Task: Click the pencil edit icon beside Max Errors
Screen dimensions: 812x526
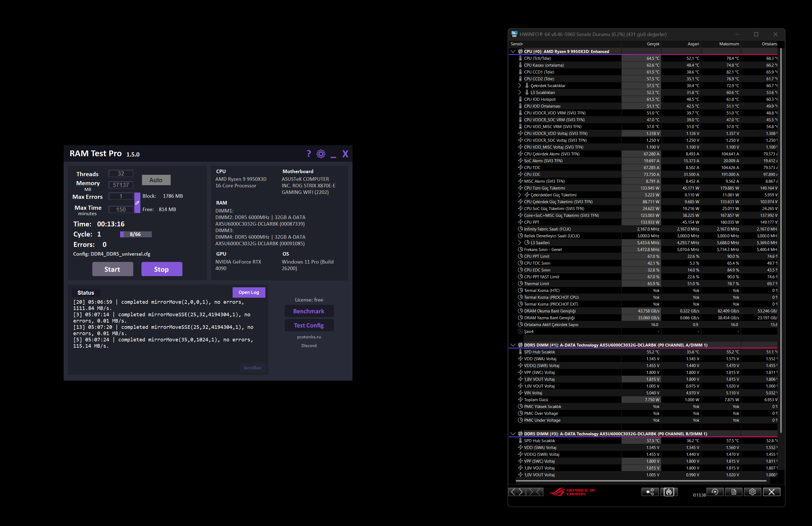Action: point(137,203)
